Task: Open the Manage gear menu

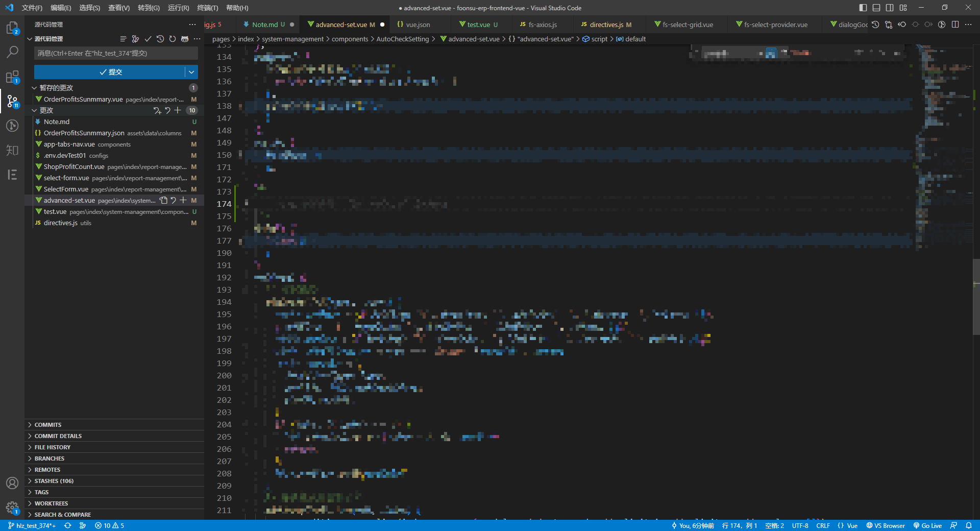Action: coord(12,508)
